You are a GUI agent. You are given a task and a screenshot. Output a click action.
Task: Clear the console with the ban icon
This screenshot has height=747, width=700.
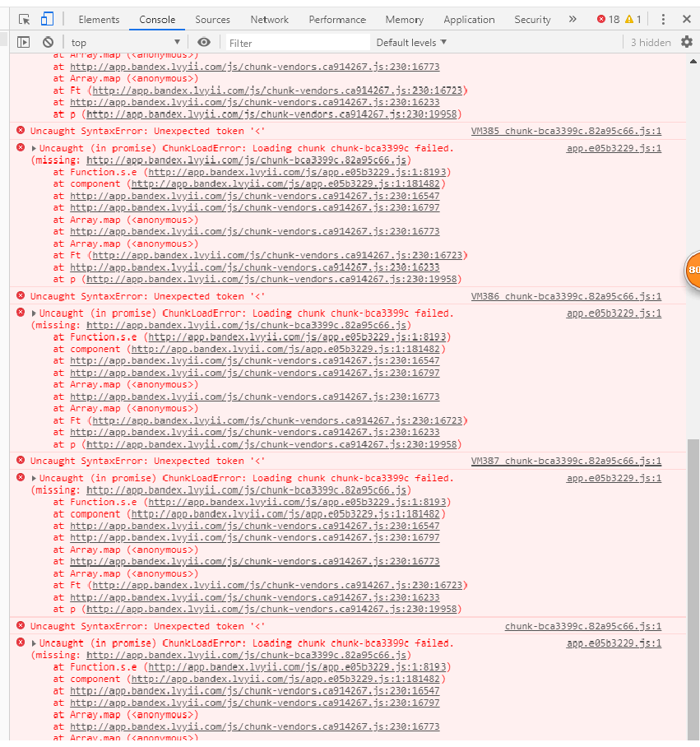click(48, 42)
